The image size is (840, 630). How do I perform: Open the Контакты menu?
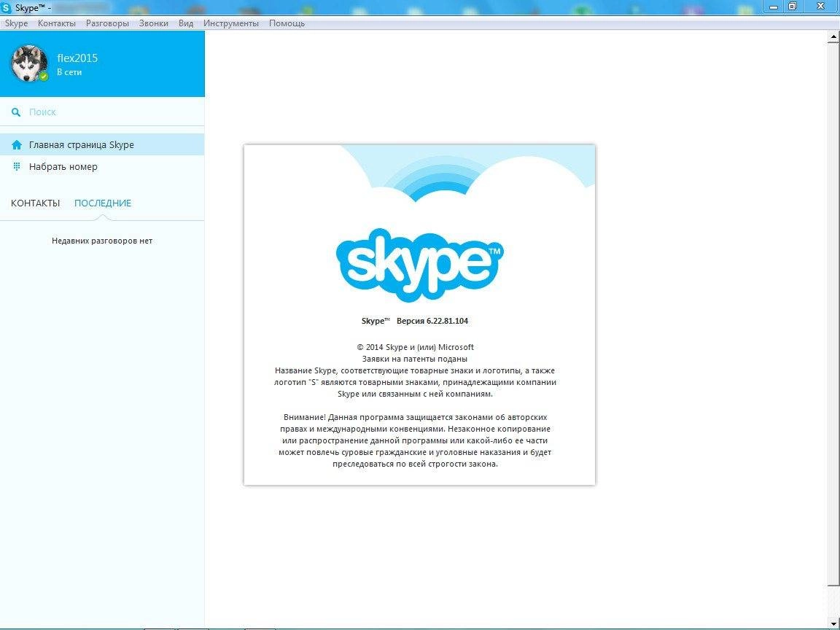tap(57, 23)
